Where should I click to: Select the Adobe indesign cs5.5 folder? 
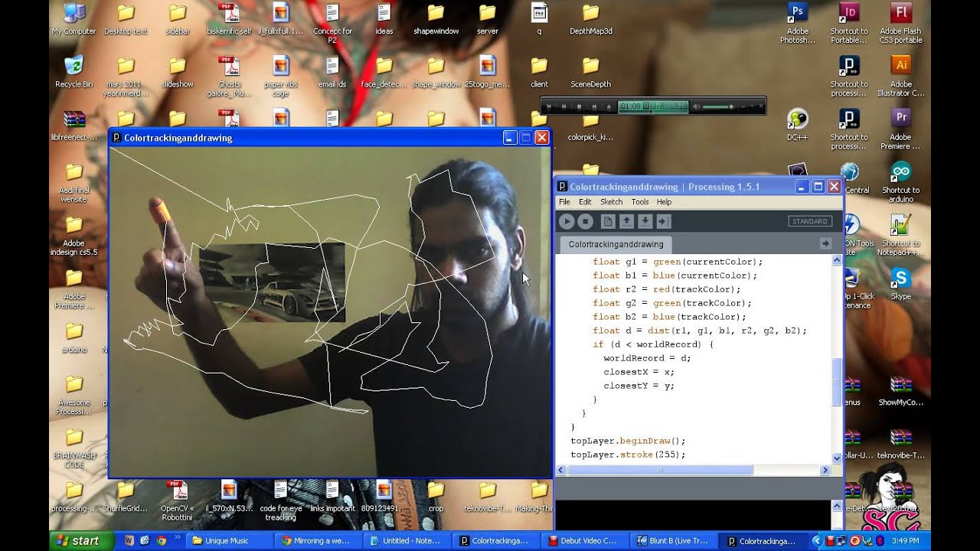(x=73, y=235)
